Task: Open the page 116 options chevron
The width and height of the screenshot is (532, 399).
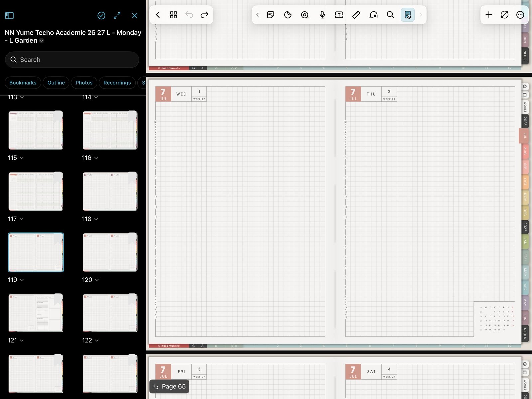Action: pos(96,158)
